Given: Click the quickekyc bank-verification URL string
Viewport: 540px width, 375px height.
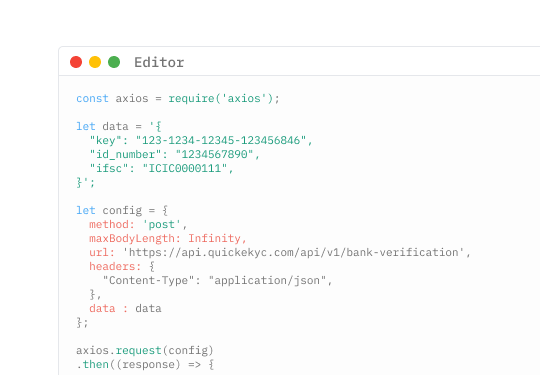Looking at the screenshot, I should [294, 252].
